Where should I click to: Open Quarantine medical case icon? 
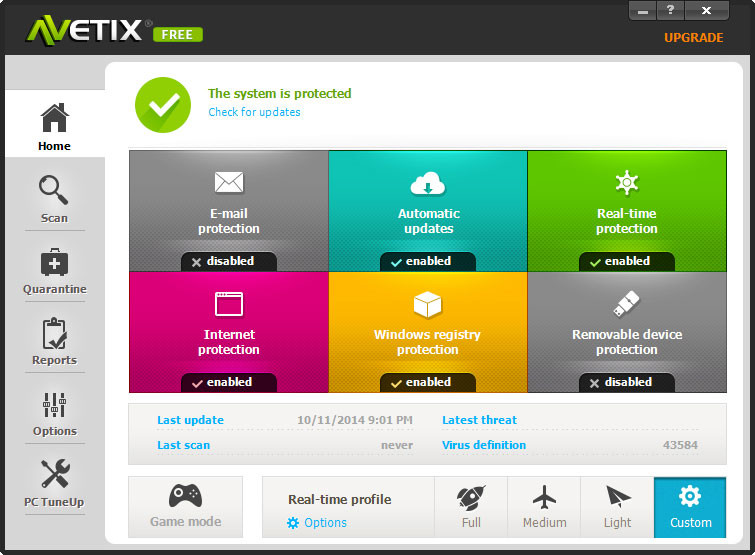54,262
